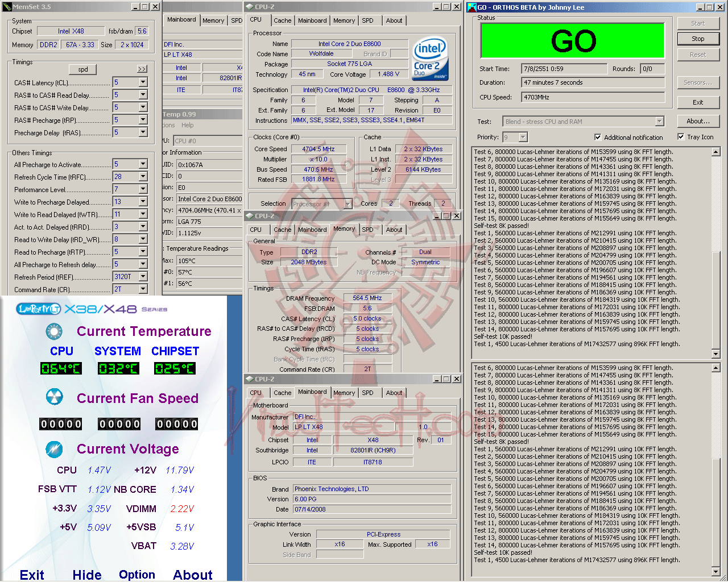This screenshot has height=582, width=728.
Task: Click the CHIPSET 025°C temperature display
Action: coord(175,368)
